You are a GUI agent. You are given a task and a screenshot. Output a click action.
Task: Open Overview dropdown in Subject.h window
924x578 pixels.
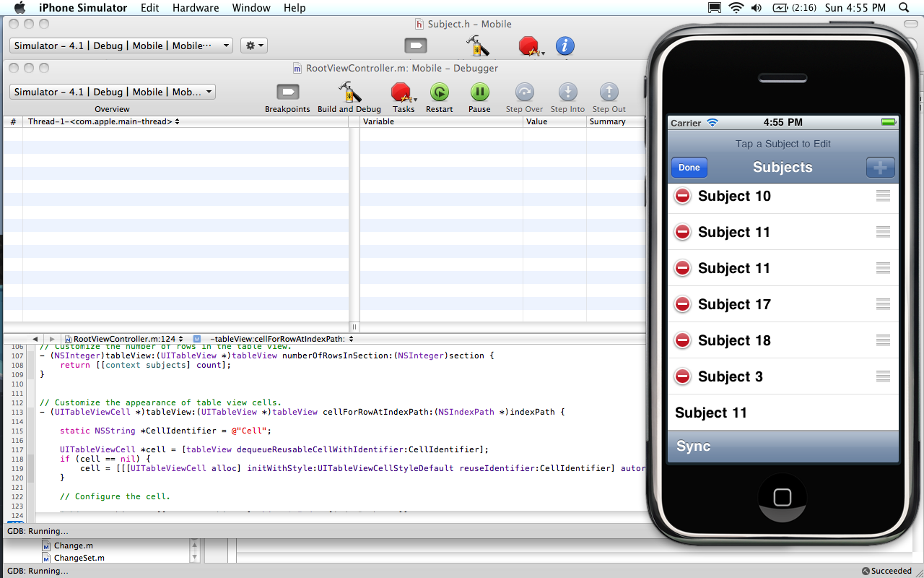click(121, 46)
